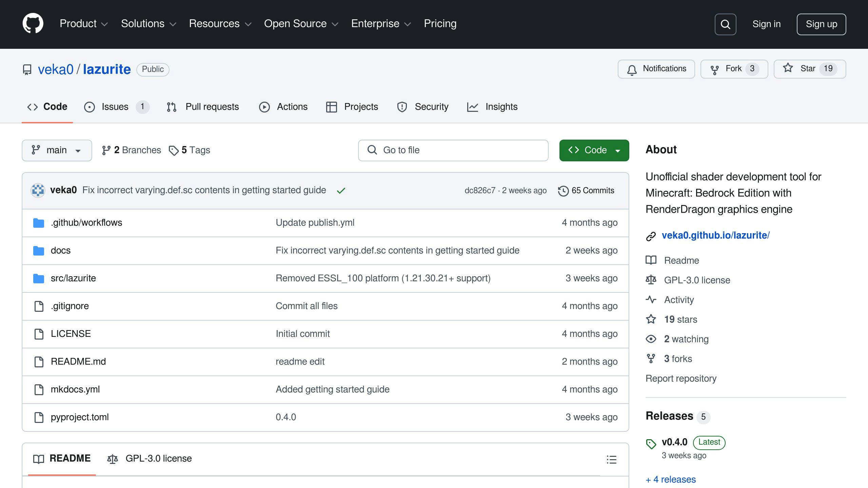Open the 'Added getting started guide' commit message
Screen dimensions: 868x488
point(333,389)
